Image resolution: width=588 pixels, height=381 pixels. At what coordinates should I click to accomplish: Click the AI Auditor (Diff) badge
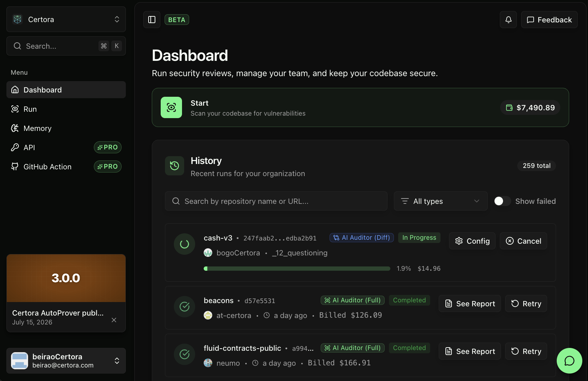coord(362,238)
